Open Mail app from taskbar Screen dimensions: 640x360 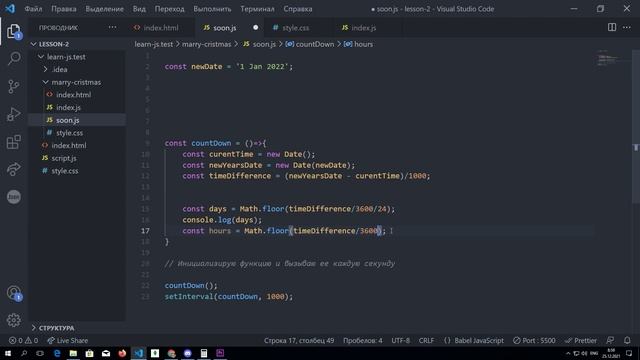click(x=106, y=353)
